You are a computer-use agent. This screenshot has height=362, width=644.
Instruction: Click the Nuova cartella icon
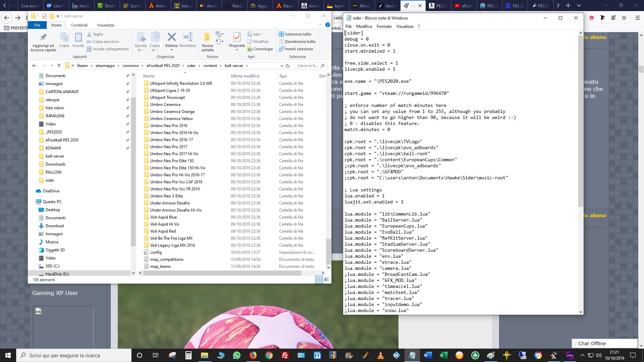(207, 37)
